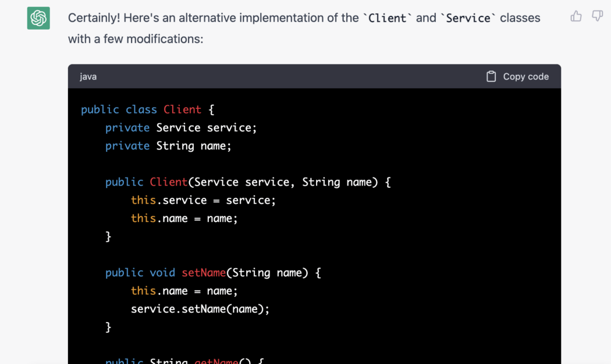Viewport: 611px width, 364px height.
Task: Click the setName method name in the code
Action: (x=204, y=272)
